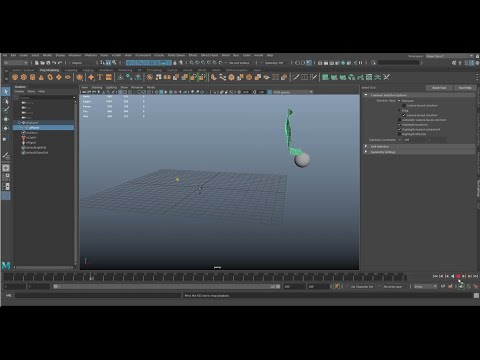The image size is (480, 360).
Task: Switch to the Poly Modeling shelf tab
Action: point(49,70)
